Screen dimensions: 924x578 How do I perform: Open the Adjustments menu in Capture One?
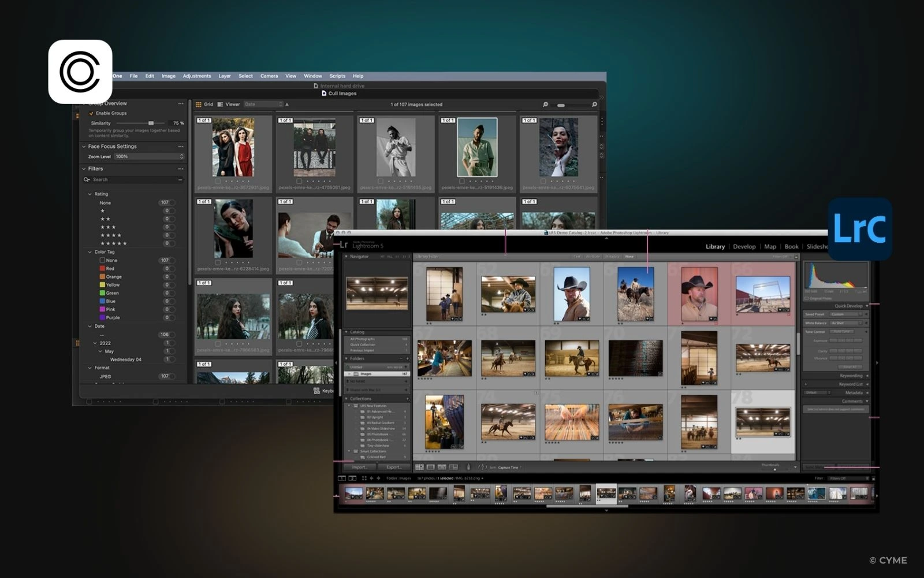197,76
